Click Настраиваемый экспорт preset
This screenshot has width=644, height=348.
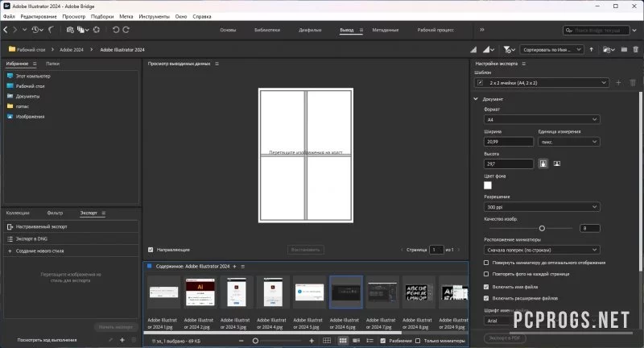[71, 226]
